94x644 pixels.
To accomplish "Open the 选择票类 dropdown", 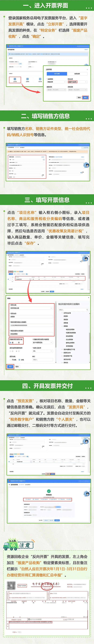I will tap(57, 82).
